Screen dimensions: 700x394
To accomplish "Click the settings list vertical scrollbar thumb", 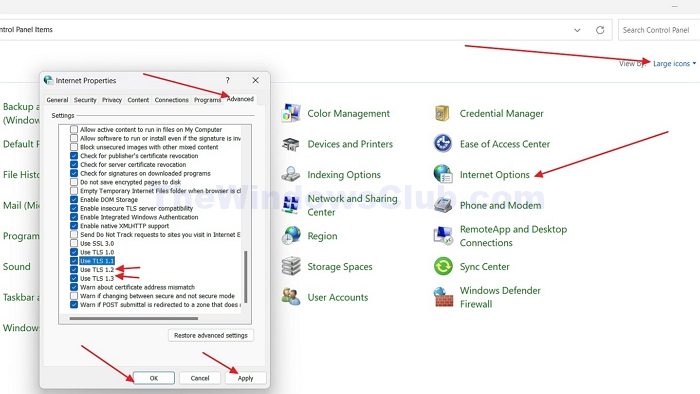I will pyautogui.click(x=246, y=277).
